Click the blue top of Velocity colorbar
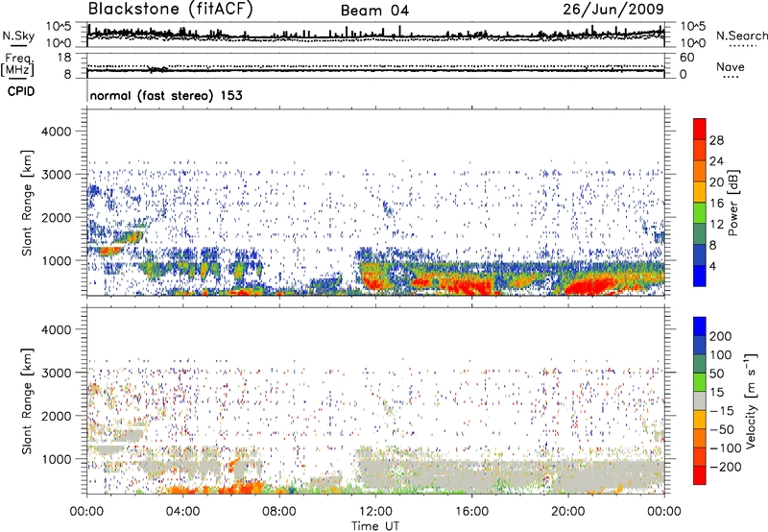 tap(700, 326)
